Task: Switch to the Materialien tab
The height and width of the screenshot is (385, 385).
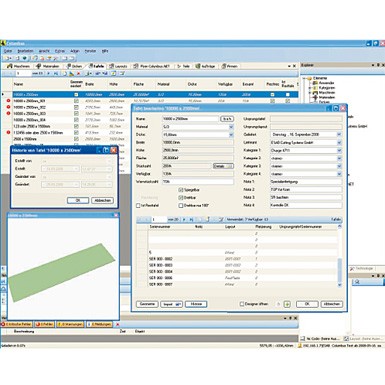Action: (48, 66)
